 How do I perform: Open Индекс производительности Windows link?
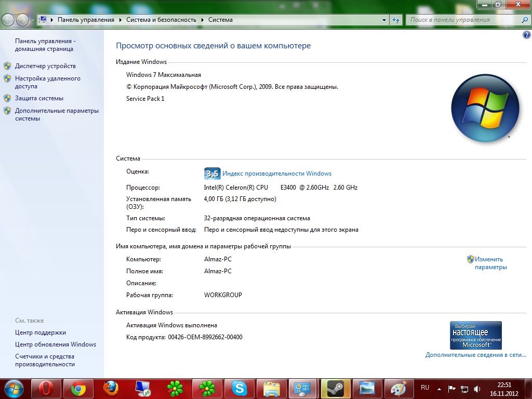click(277, 174)
